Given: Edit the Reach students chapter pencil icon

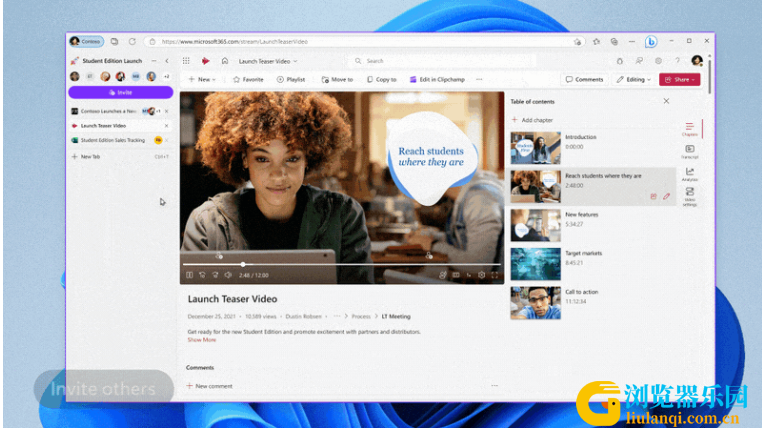Looking at the screenshot, I should point(666,196).
